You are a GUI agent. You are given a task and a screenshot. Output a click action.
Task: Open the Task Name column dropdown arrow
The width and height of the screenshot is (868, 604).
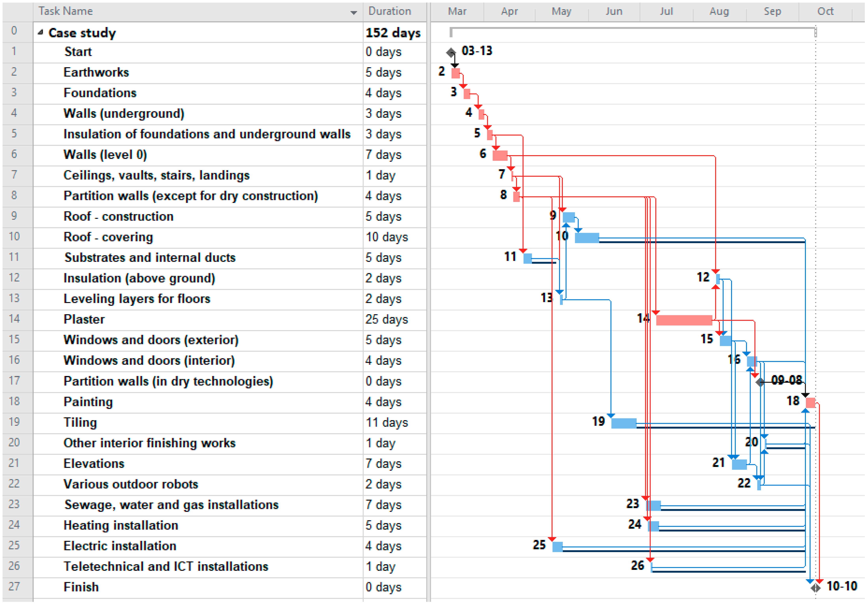click(354, 12)
